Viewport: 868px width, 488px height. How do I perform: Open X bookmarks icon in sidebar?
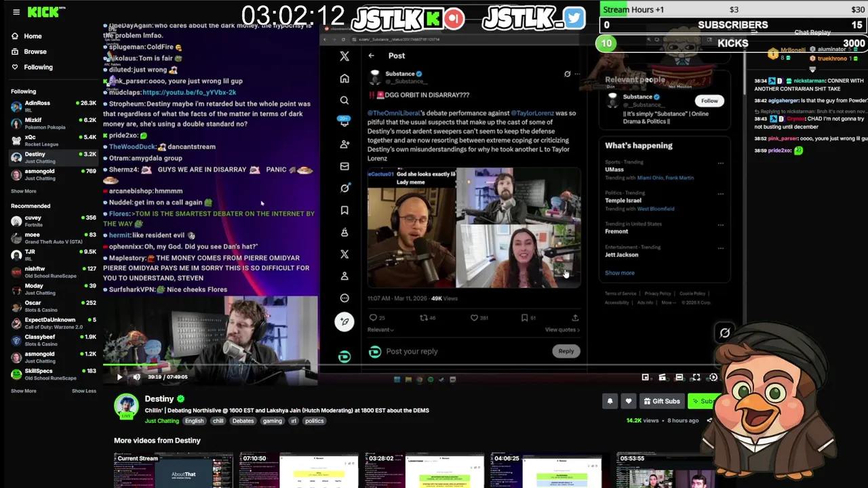pos(344,210)
